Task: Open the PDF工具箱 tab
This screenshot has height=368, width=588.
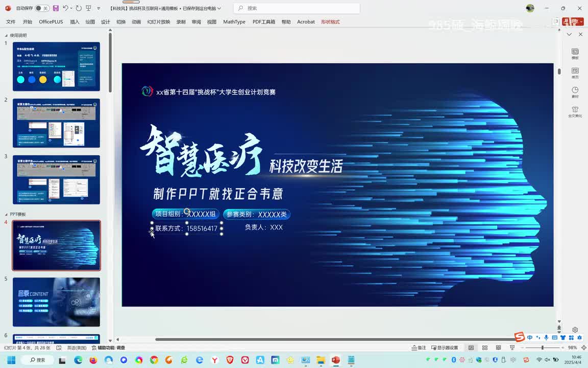Action: click(263, 22)
